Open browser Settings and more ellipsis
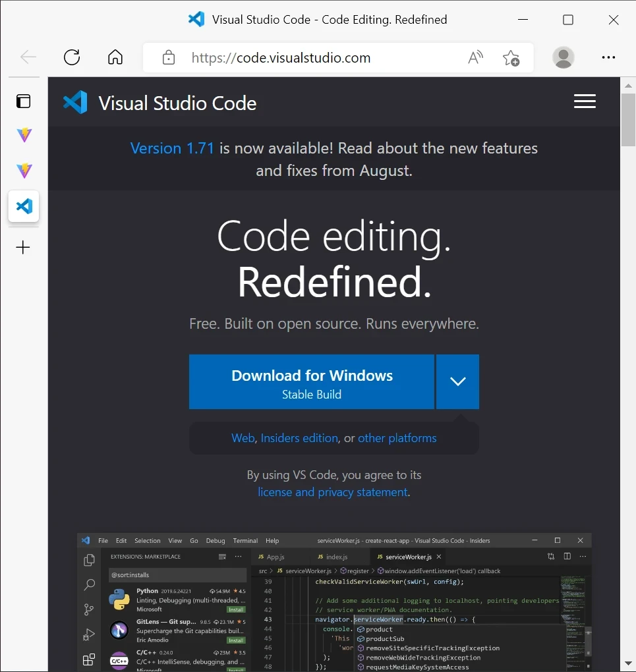 coord(608,57)
